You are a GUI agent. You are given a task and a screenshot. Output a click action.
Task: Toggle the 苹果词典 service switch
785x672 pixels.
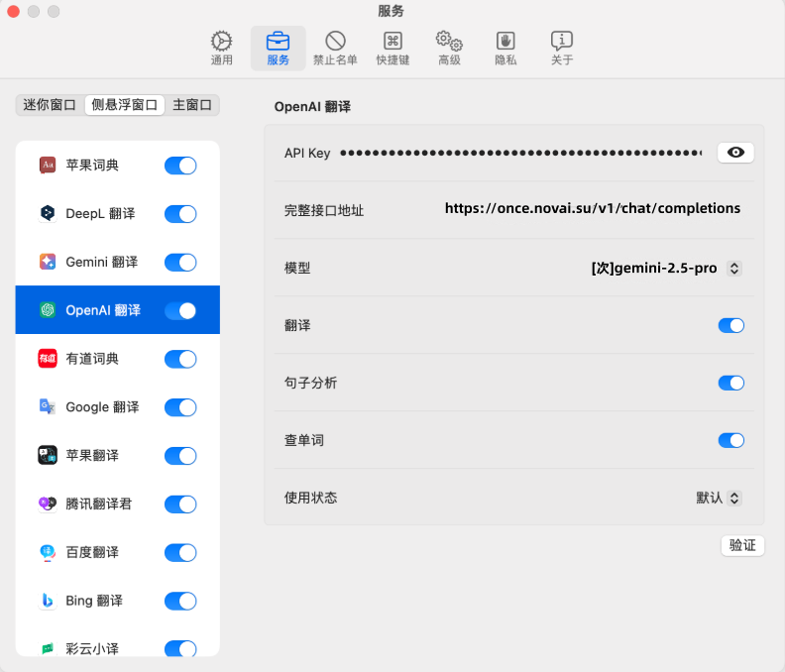pos(180,166)
